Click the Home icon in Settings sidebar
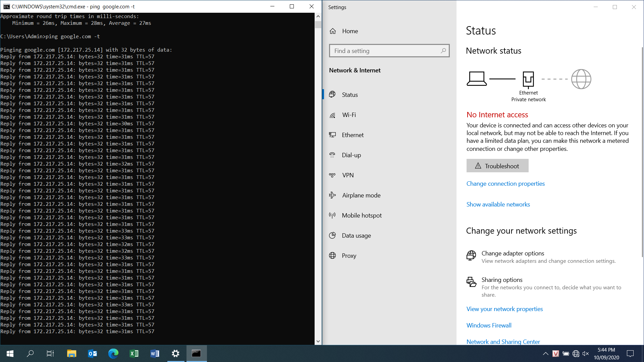 pos(333,31)
